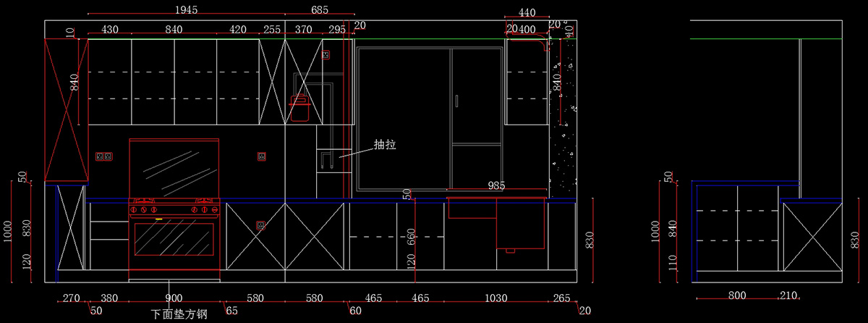
Task: Select the 抽拉 annotation text
Action: click(x=384, y=145)
